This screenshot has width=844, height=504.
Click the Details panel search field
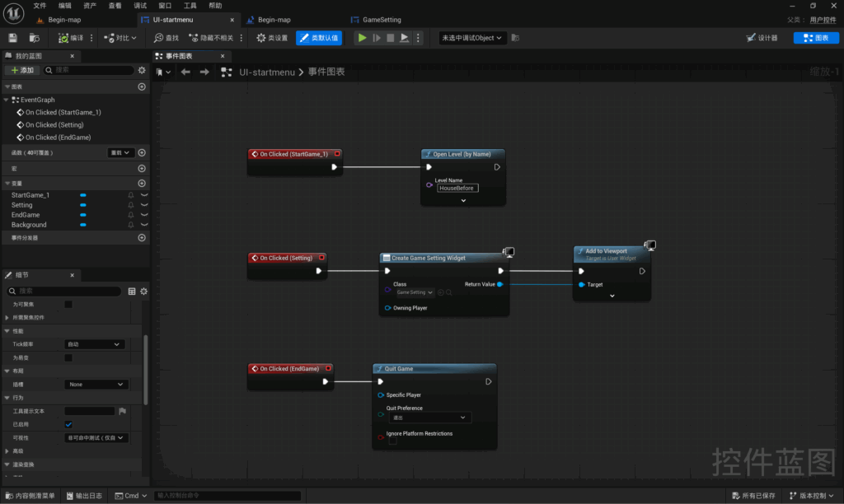pyautogui.click(x=64, y=291)
